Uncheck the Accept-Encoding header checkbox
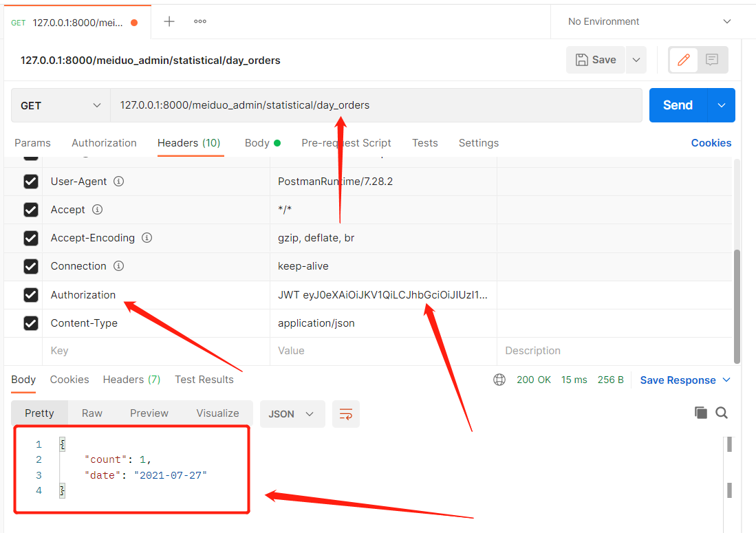The height and width of the screenshot is (533, 756). [x=31, y=238]
